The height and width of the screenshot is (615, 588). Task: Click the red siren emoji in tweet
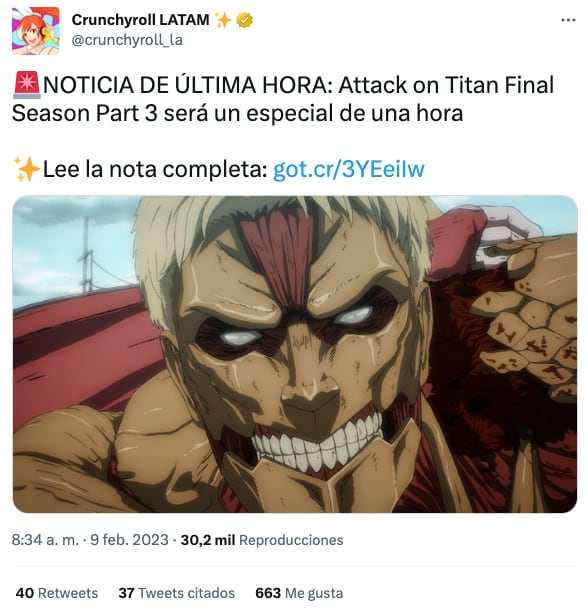27,85
